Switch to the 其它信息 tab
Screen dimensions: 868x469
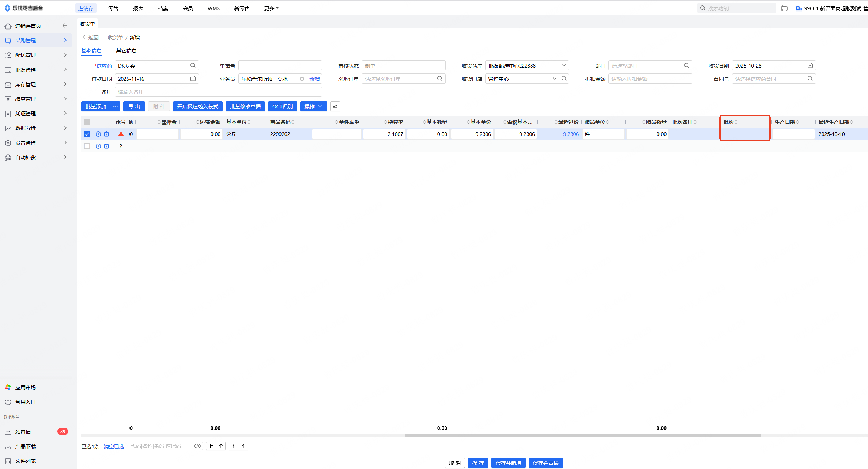point(126,50)
